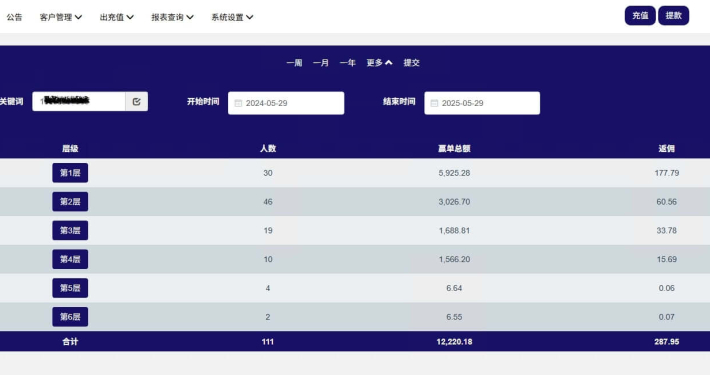710x375 pixels.
Task: Open the 结束时间 date field 2025-05-29
Action: (482, 103)
